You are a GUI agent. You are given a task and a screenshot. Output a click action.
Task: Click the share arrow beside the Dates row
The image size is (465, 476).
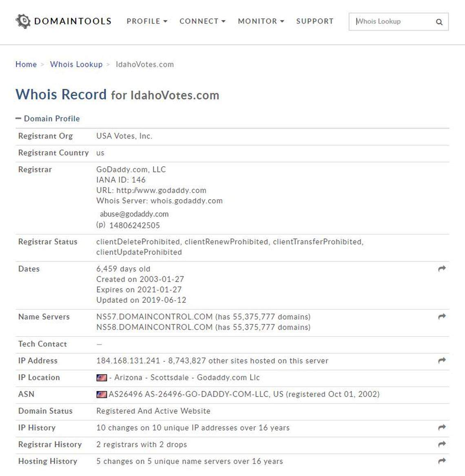click(x=441, y=269)
